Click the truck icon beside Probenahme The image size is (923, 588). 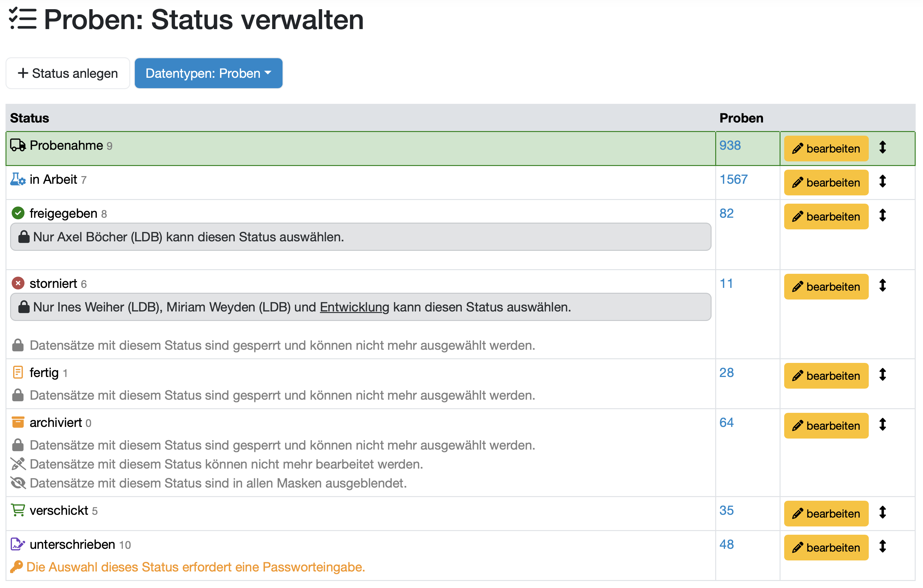(18, 145)
